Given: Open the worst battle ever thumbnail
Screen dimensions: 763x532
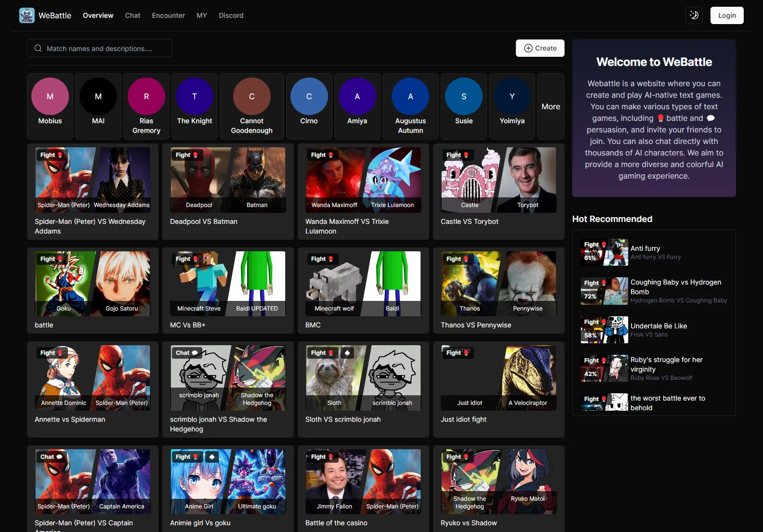Looking at the screenshot, I should click(605, 402).
